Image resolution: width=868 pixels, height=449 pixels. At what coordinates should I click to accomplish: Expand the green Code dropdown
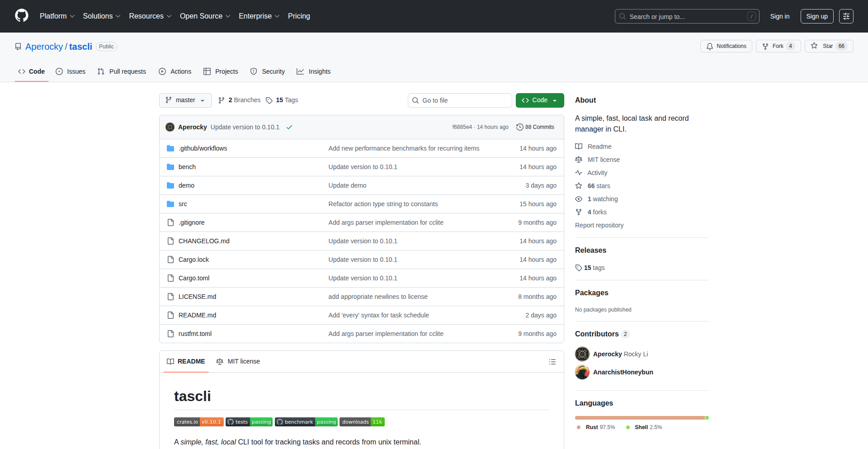539,100
